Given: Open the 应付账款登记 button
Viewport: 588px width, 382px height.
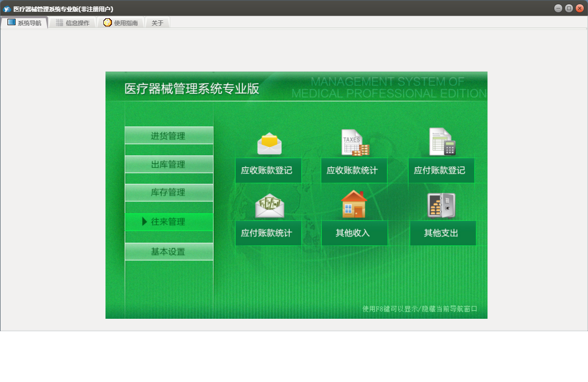Looking at the screenshot, I should coord(441,170).
